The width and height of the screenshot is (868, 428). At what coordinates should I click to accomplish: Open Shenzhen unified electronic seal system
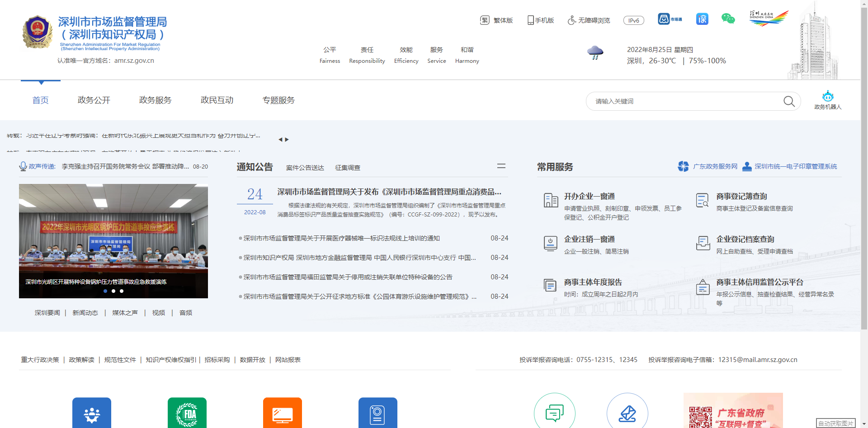point(790,166)
